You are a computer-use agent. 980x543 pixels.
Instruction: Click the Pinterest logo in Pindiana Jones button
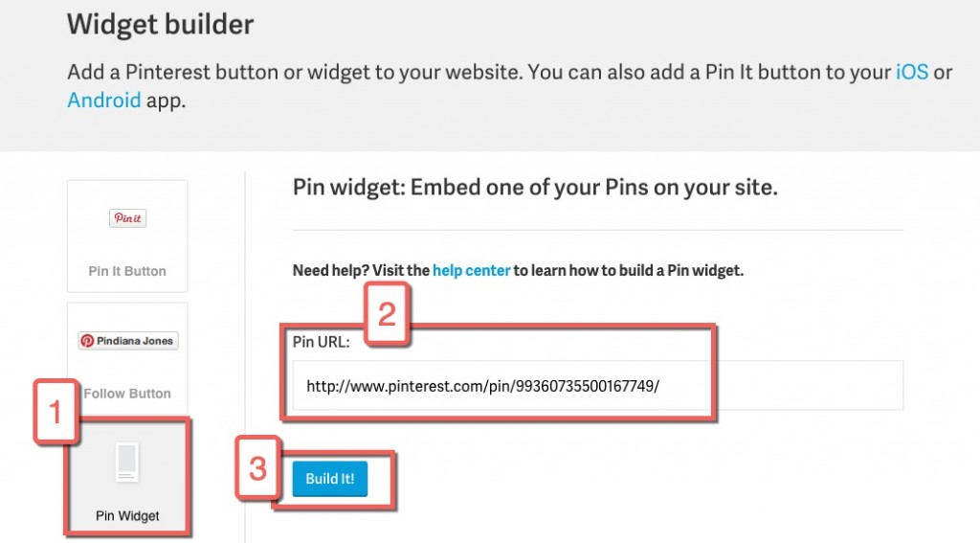pyautogui.click(x=87, y=341)
